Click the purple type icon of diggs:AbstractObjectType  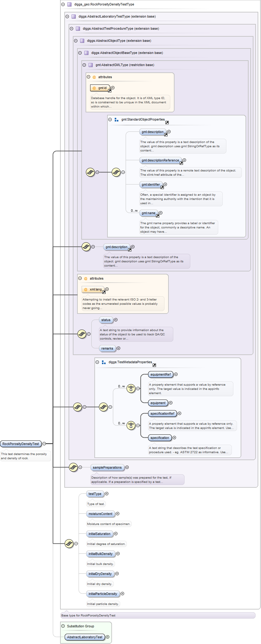[82, 41]
